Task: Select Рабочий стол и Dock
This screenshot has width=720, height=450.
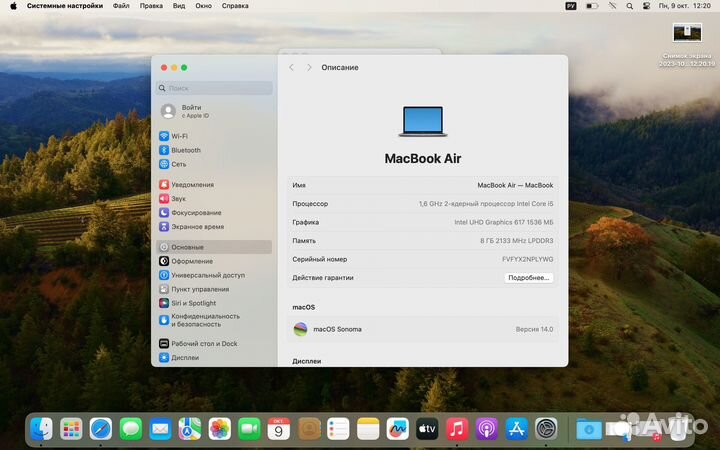Action: tap(198, 343)
